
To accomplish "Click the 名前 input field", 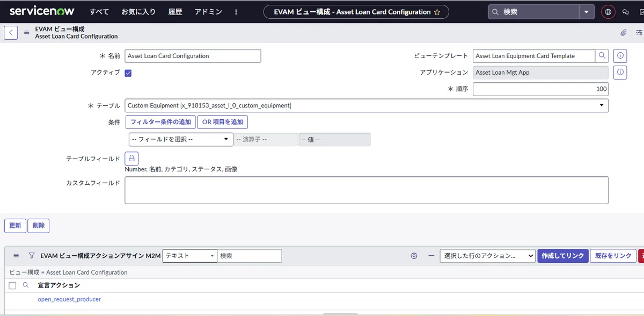I will pos(193,56).
